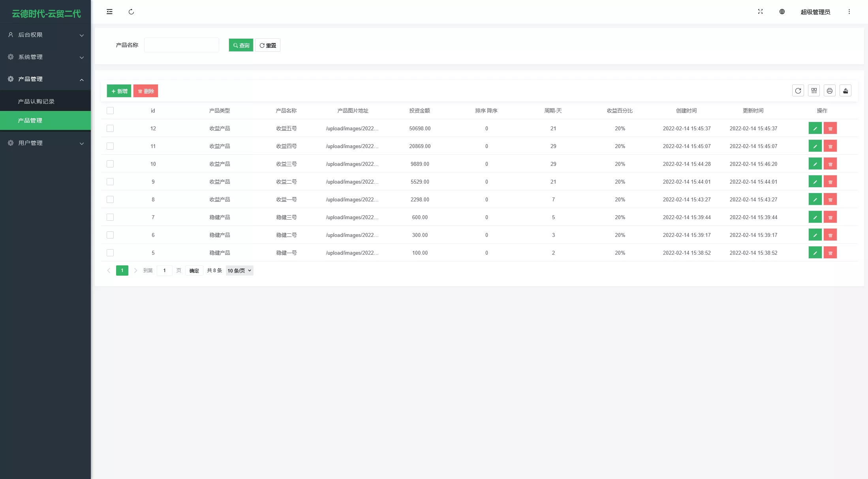This screenshot has height=479, width=868.
Task: Open the column filter icon in table toolbar
Action: pyautogui.click(x=814, y=91)
